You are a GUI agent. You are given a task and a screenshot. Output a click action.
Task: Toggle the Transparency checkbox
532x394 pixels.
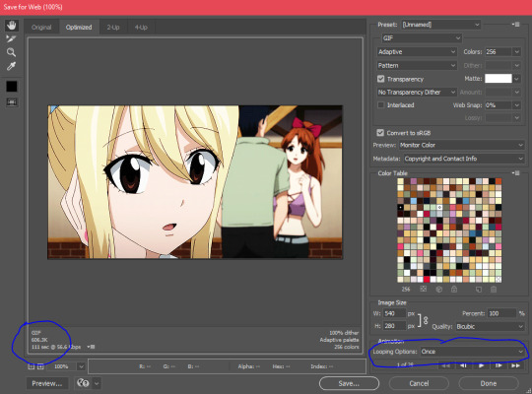pos(380,79)
